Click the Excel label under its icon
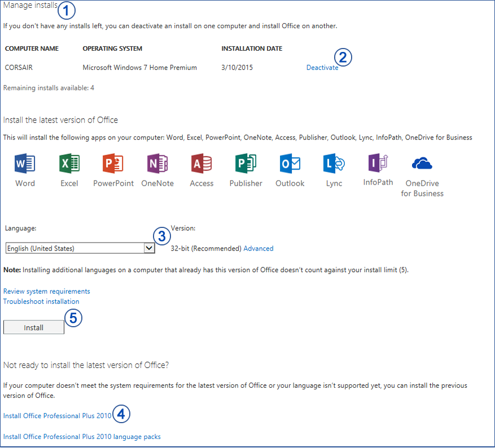The image size is (495, 448). tap(69, 183)
